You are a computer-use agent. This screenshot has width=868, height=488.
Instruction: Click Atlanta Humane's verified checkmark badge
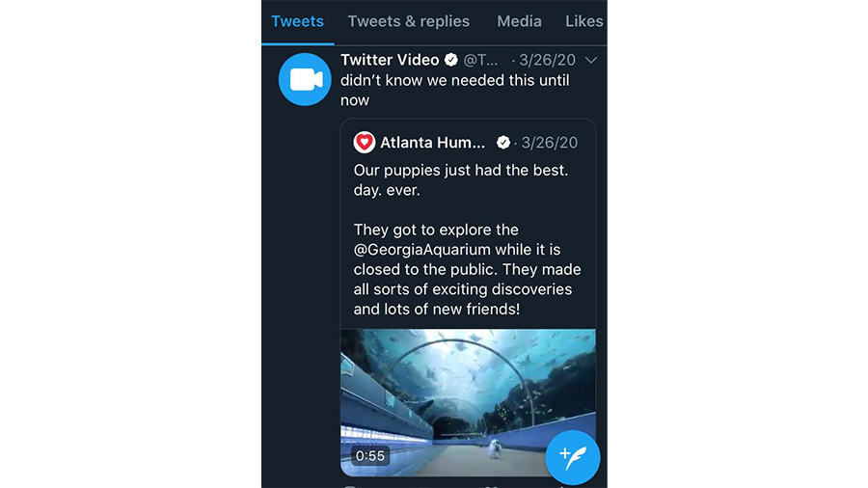(503, 143)
